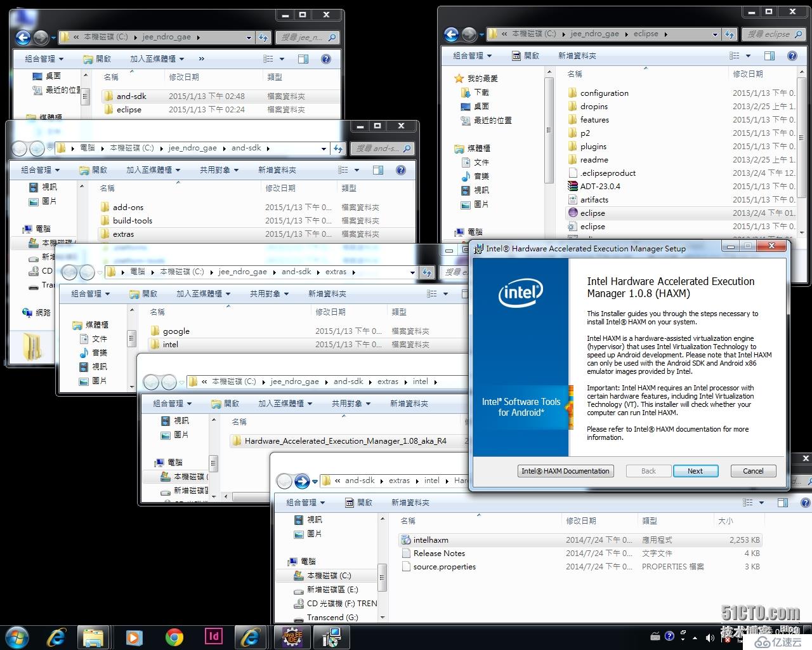
Task: Expand 共用對象 menu in the extras window
Action: 269,294
